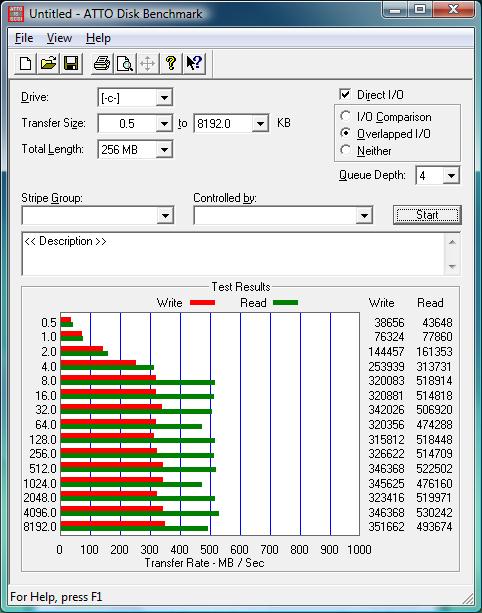Image resolution: width=482 pixels, height=613 pixels.
Task: Save results with the floppy disk icon
Action: (x=71, y=63)
